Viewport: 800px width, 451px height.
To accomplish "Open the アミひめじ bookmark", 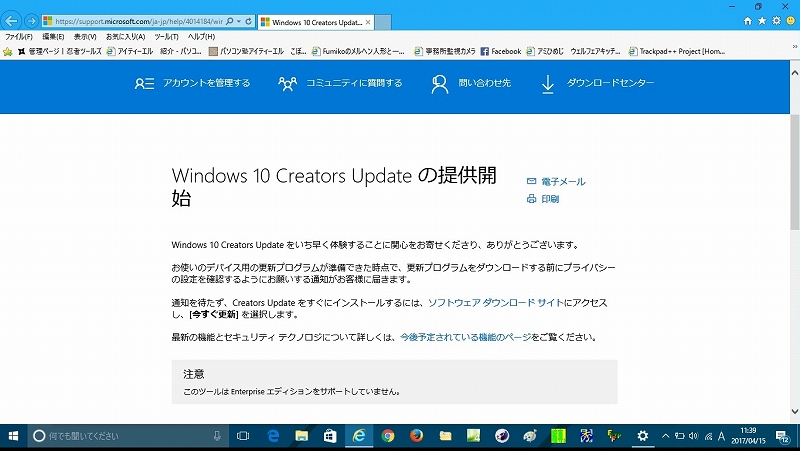I will coord(544,52).
